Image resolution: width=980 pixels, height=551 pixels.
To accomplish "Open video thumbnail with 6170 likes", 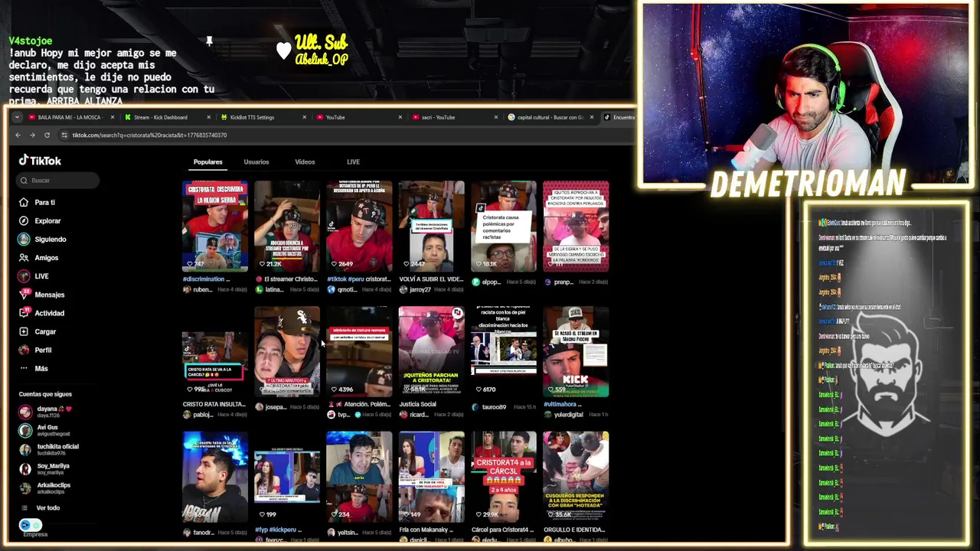I will click(x=503, y=352).
